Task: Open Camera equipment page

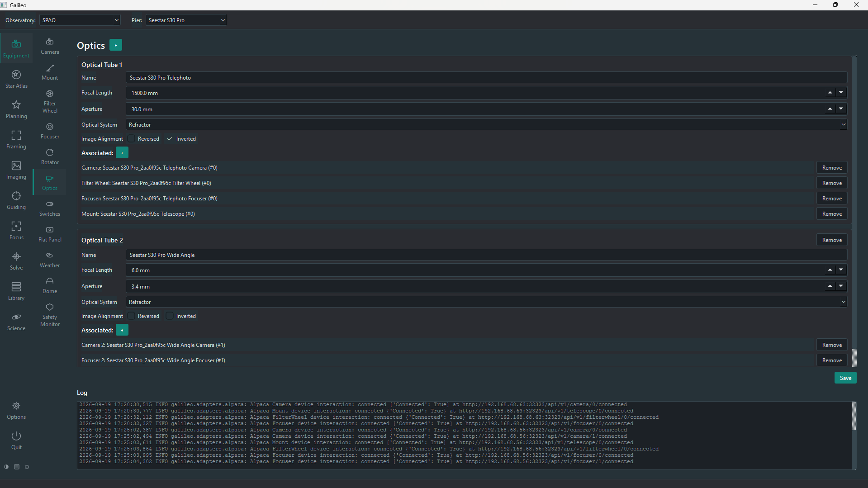Action: [50, 46]
